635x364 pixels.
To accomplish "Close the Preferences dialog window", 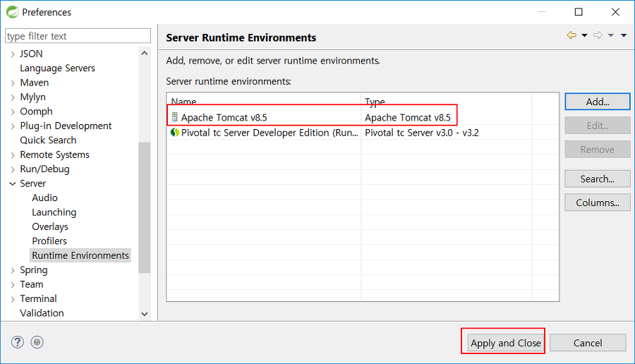I will coord(615,12).
